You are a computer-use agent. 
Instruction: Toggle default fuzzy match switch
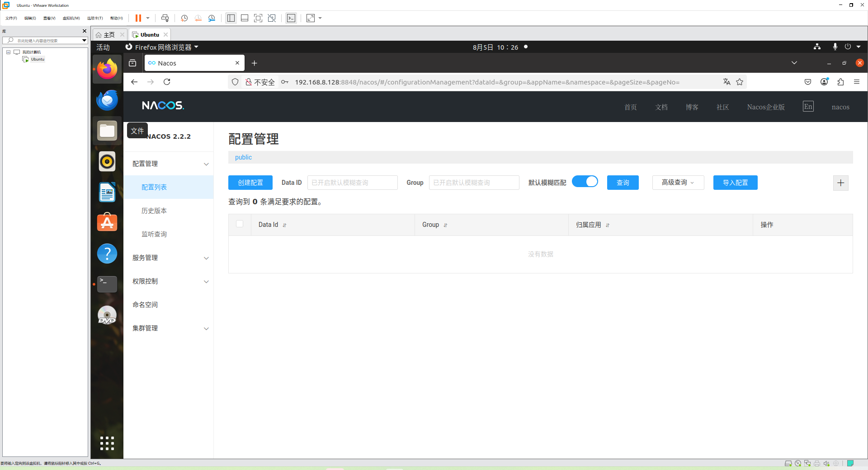585,182
